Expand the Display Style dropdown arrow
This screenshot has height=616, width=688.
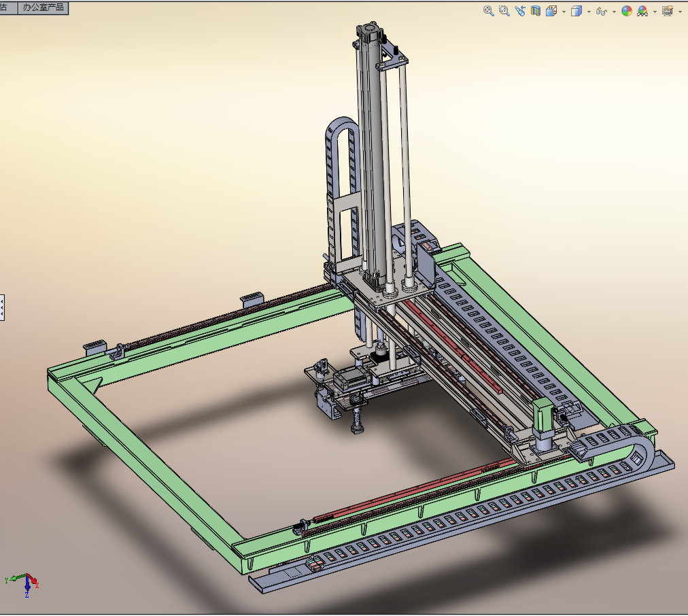pos(589,12)
